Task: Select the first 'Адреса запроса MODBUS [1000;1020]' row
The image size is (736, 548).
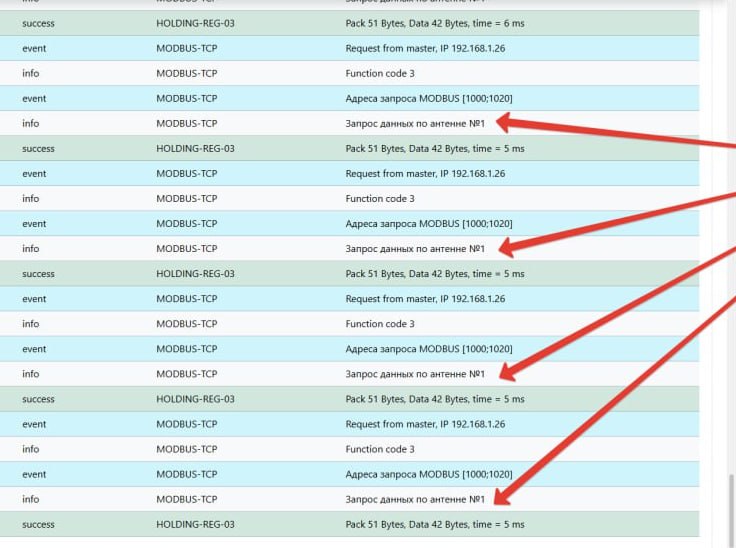Action: click(429, 98)
